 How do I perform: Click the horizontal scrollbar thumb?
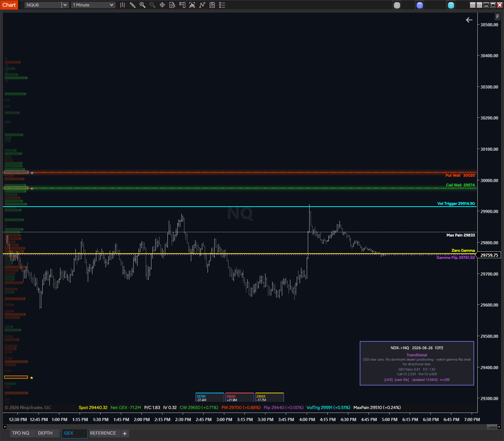[492, 427]
